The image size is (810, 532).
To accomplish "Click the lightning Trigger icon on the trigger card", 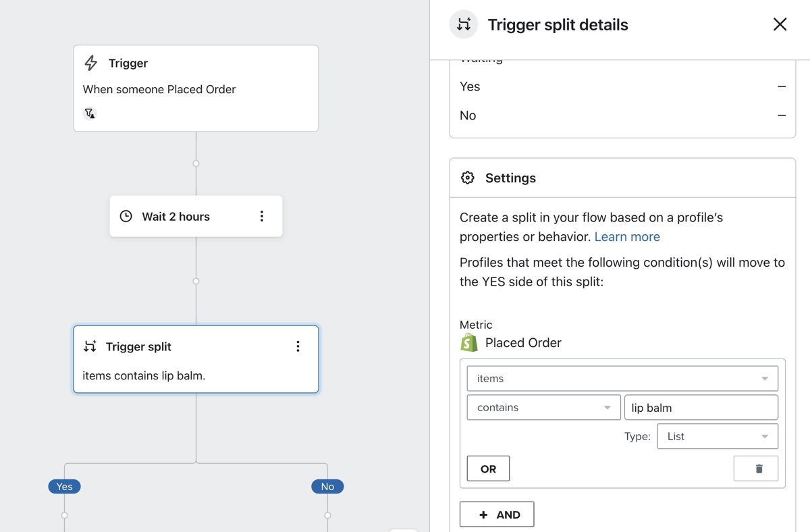I will tap(90, 63).
